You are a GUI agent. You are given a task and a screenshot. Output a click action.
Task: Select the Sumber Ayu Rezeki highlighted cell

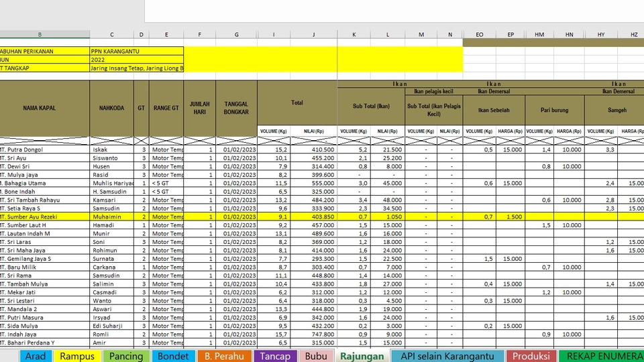coord(45,217)
